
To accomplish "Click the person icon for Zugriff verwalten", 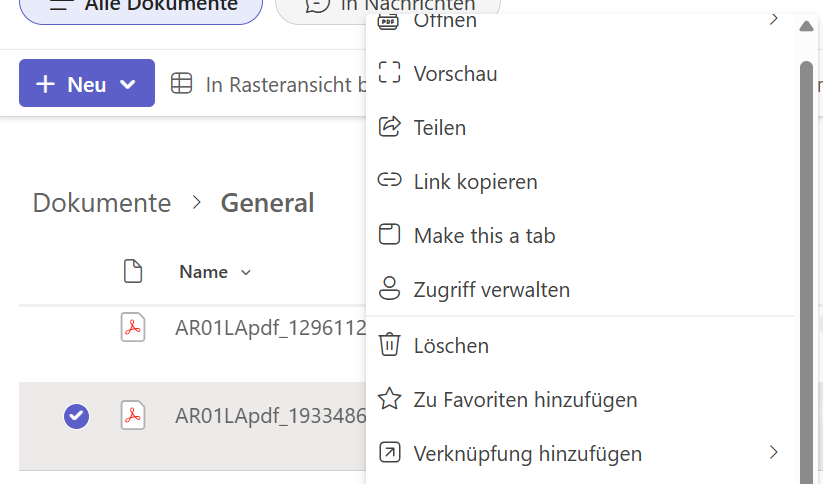I will pos(389,290).
